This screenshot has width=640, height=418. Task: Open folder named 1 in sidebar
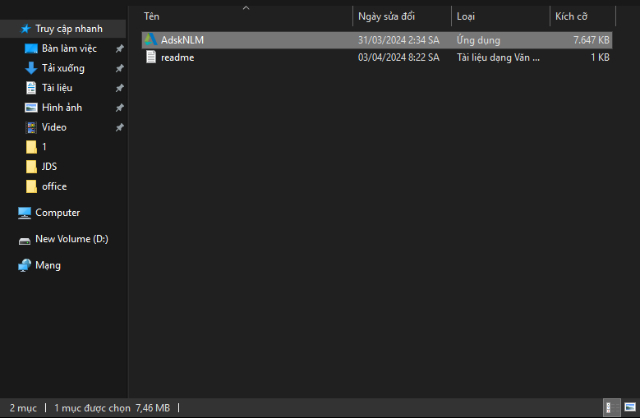(44, 146)
